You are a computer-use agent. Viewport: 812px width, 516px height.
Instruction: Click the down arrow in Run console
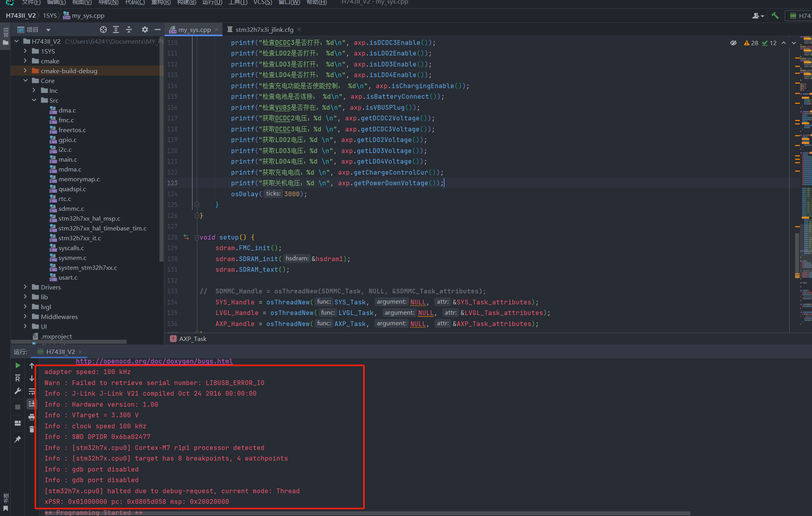32,378
